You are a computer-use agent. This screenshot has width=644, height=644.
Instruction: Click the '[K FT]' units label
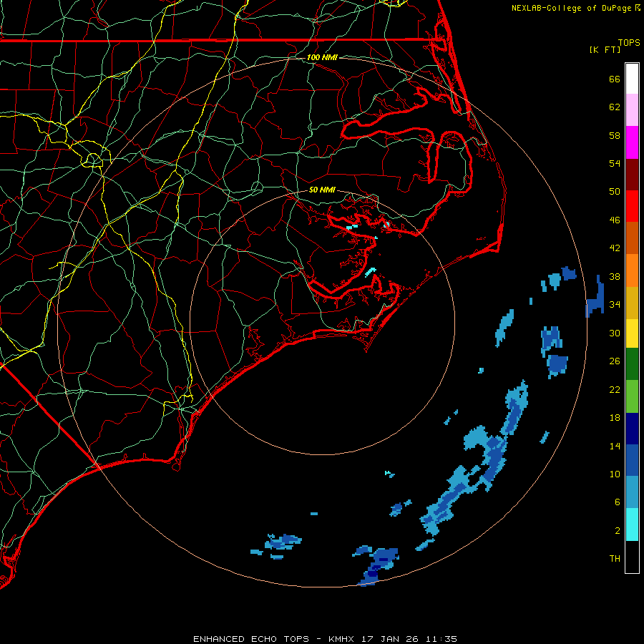[605, 49]
